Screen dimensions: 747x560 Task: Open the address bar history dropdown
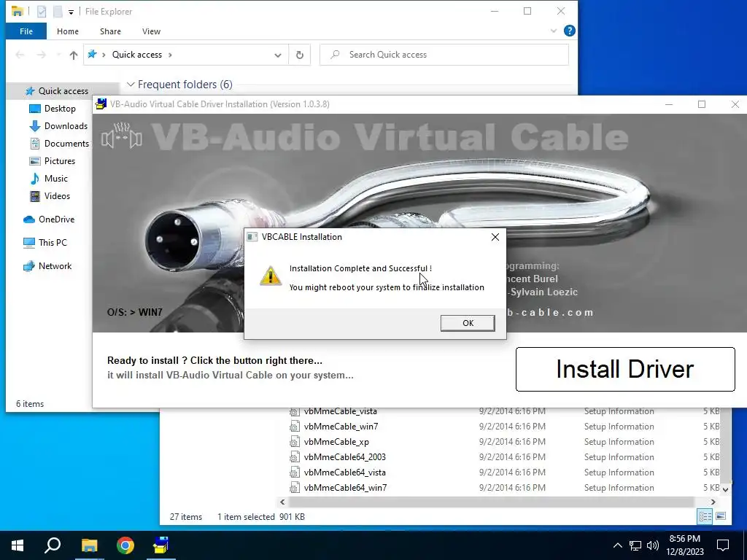(x=278, y=55)
